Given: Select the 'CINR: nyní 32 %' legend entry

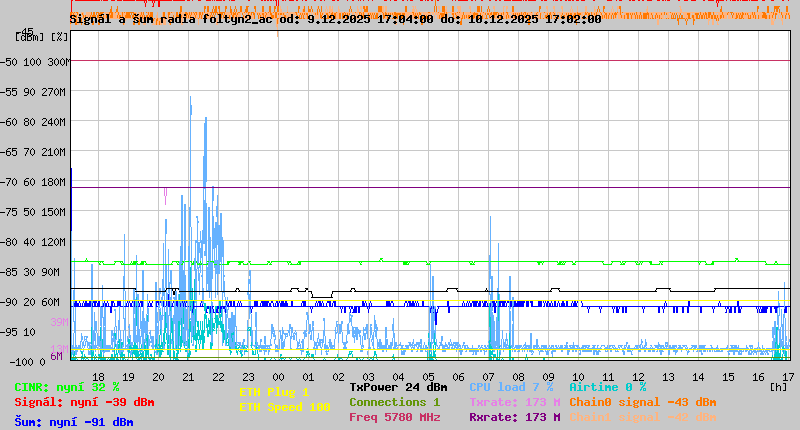Looking at the screenshot, I should [x=67, y=387].
